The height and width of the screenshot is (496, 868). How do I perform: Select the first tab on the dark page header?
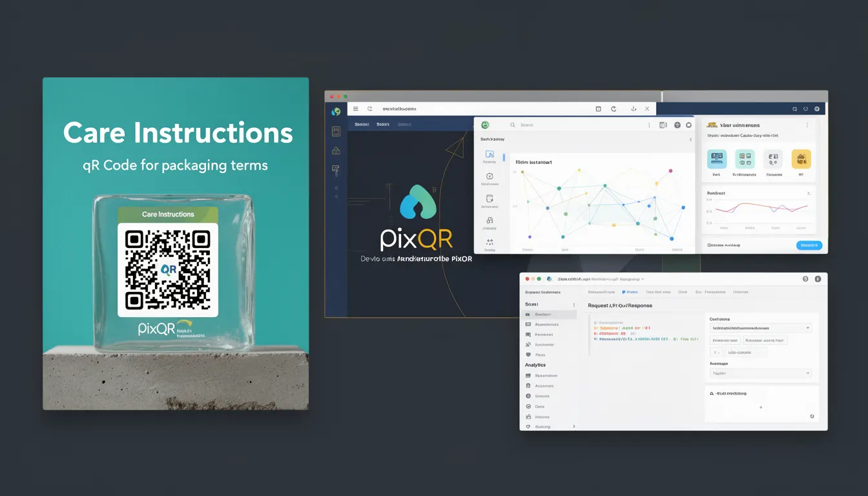[362, 124]
